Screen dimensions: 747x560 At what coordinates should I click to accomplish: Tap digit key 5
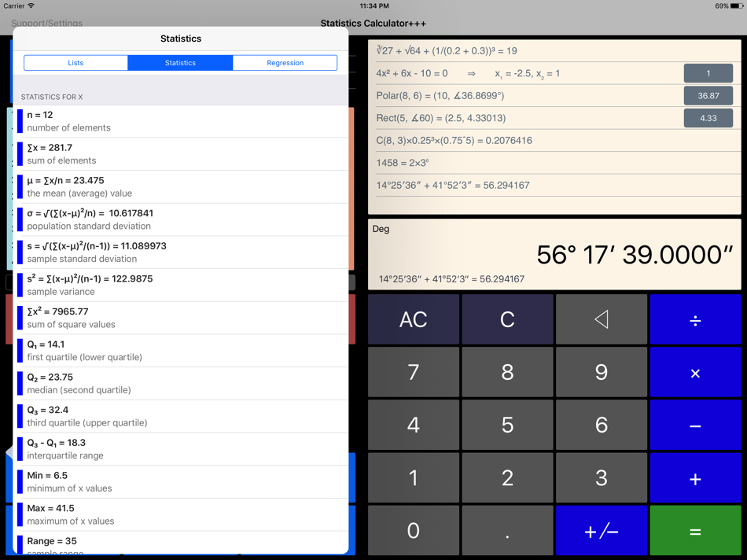[507, 425]
